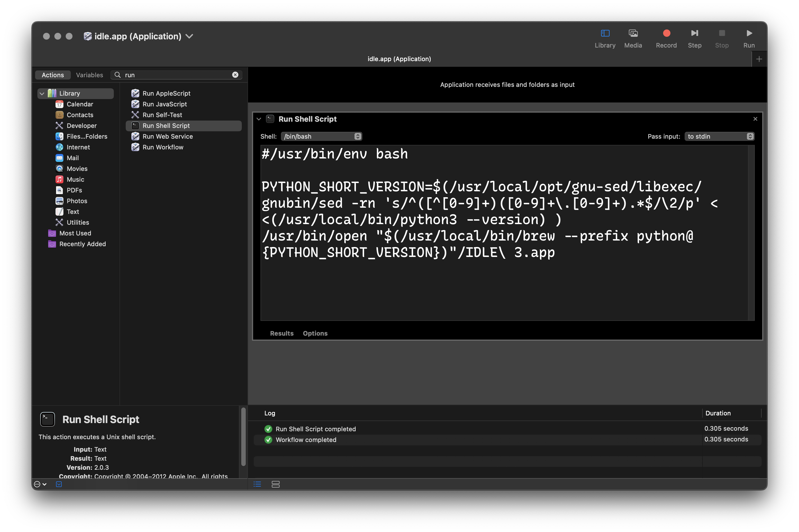Select Workflow completed log entry
This screenshot has width=799, height=532.
[507, 439]
